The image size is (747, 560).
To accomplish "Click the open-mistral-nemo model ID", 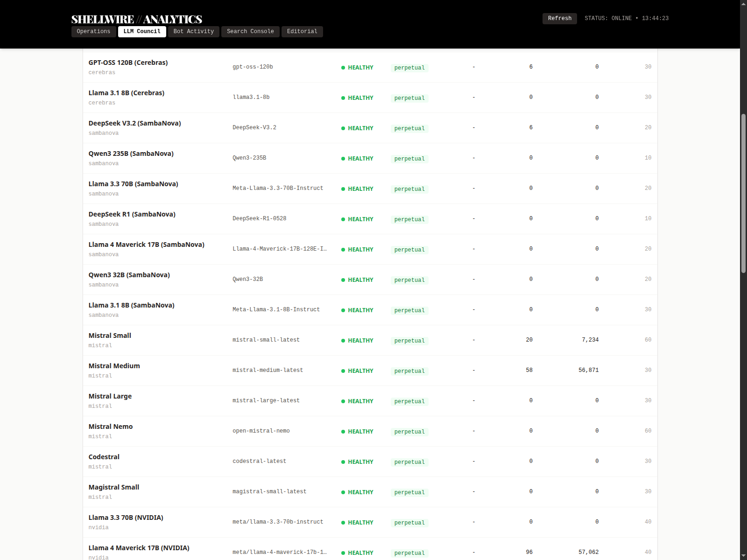I will (x=261, y=431).
